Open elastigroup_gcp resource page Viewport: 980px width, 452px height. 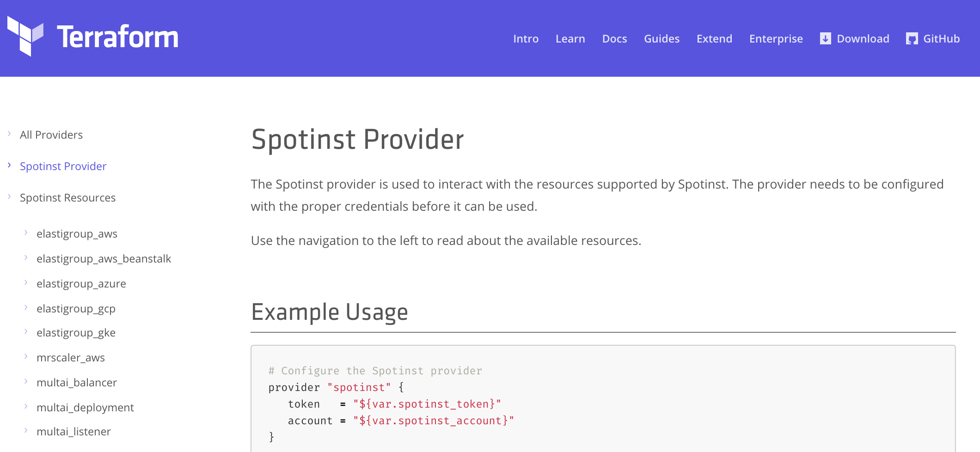tap(76, 309)
